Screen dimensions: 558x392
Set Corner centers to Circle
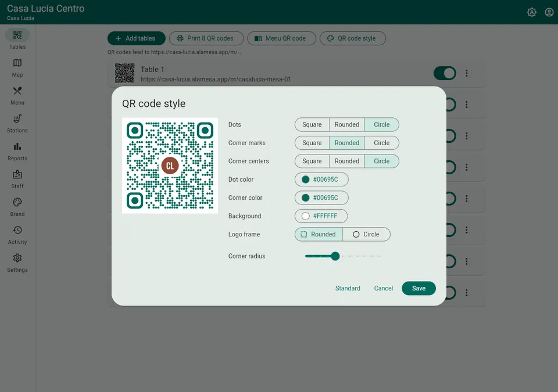(381, 161)
